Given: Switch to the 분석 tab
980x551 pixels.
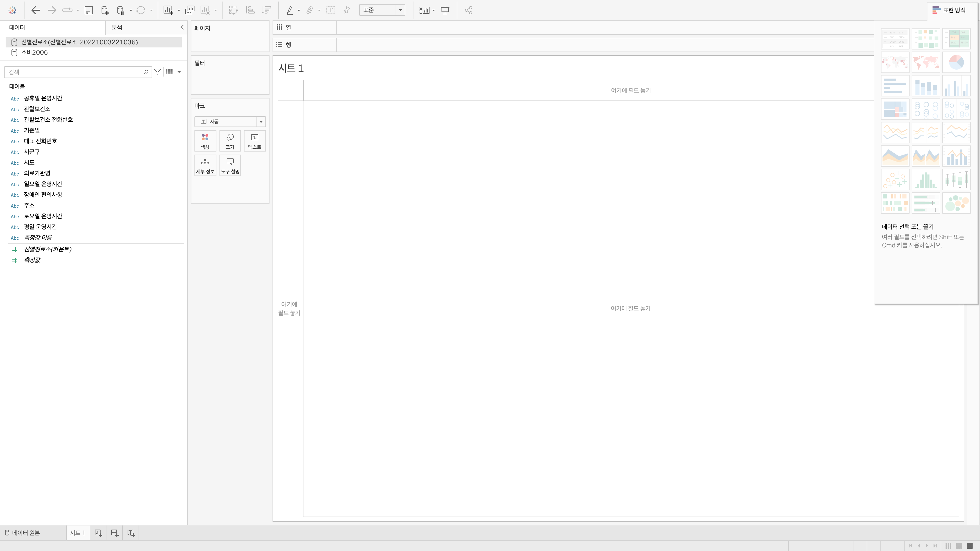Looking at the screenshot, I should pyautogui.click(x=117, y=27).
